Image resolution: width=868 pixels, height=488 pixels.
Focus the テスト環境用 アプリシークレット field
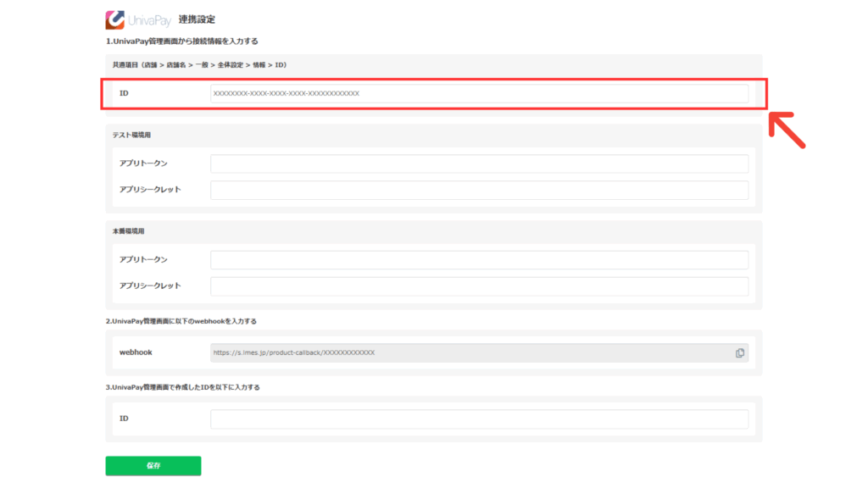[480, 190]
